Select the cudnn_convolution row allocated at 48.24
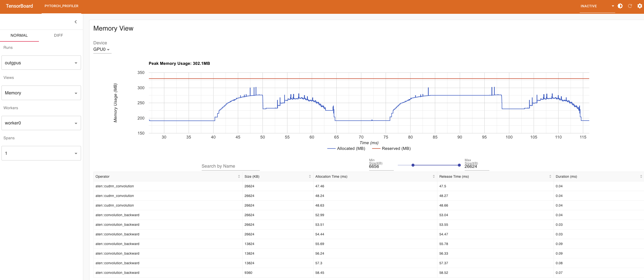 click(368, 196)
